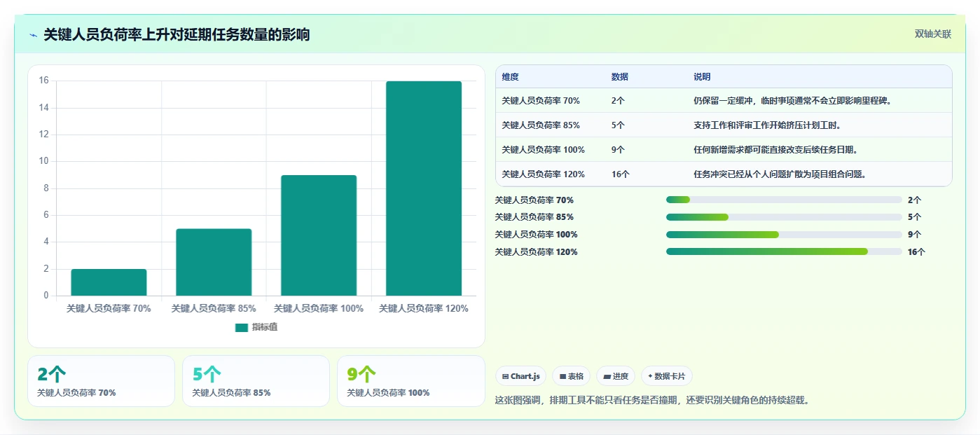The width and height of the screenshot is (980, 435).
Task: Click the lightning icon beside the title
Action: (33, 35)
